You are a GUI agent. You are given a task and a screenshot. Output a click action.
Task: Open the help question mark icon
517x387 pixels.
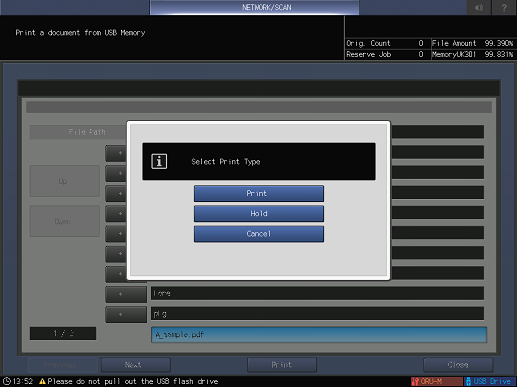504,7
